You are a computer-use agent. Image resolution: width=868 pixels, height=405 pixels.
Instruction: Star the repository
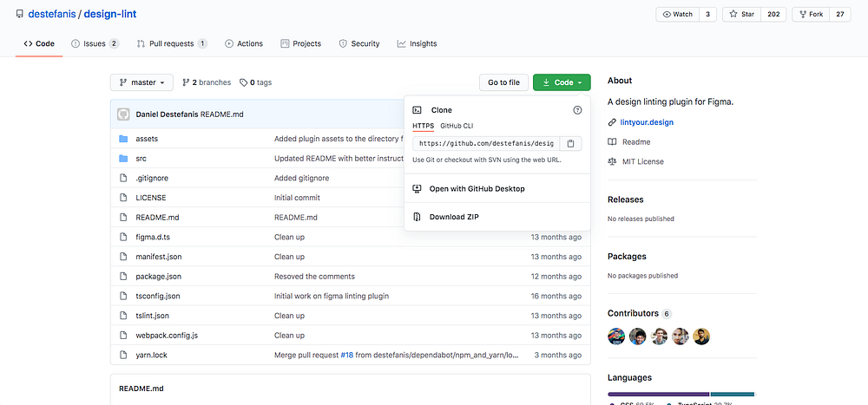[x=741, y=15]
